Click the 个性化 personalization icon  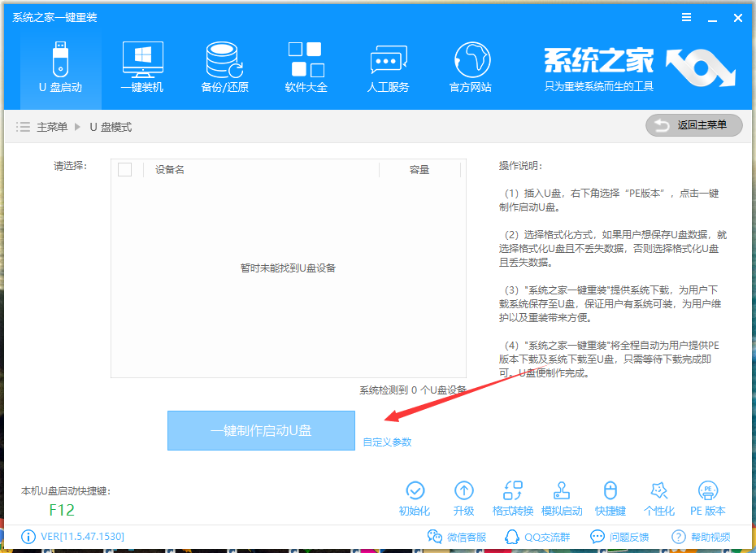[659, 491]
